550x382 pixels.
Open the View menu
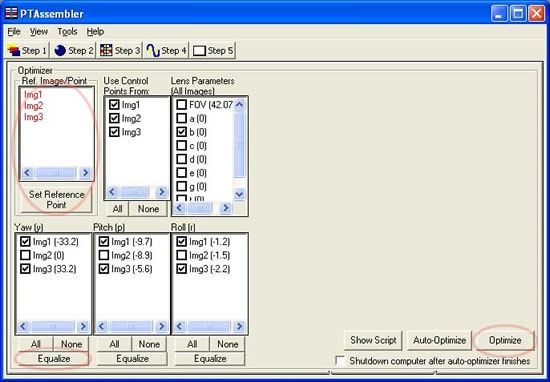click(x=39, y=32)
